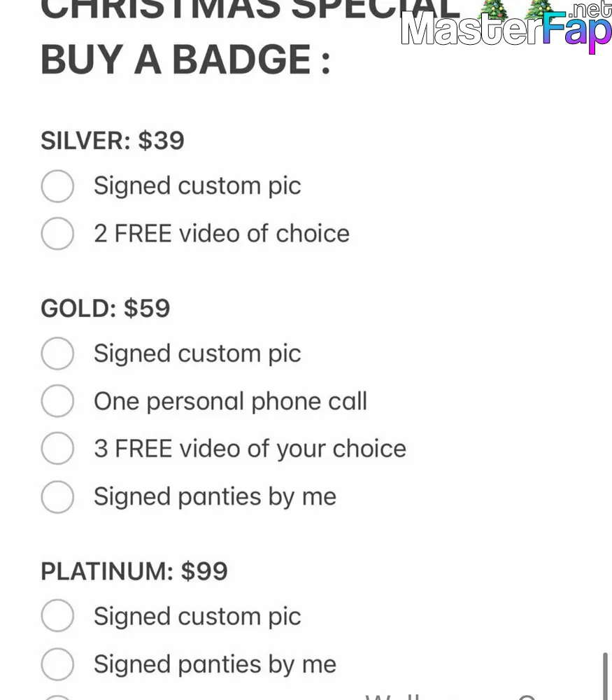
Task: Click the second Christmas tree emoji
Action: coord(539,9)
